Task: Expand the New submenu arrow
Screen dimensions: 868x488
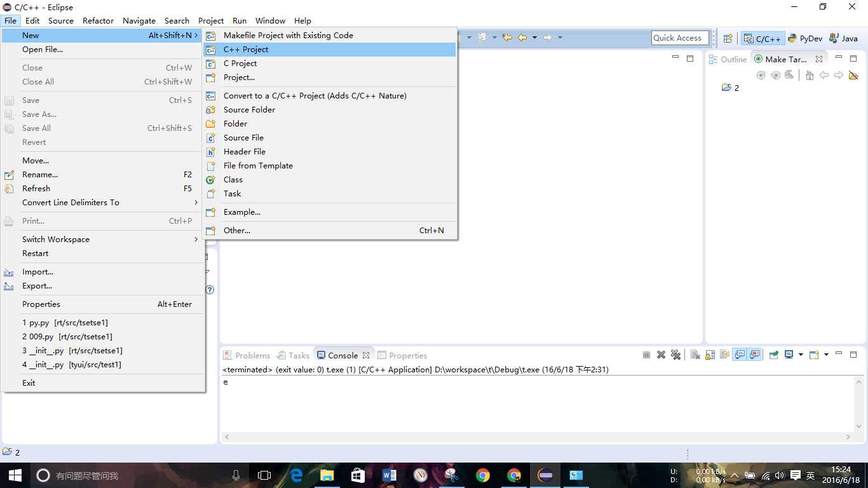Action: tap(196, 36)
